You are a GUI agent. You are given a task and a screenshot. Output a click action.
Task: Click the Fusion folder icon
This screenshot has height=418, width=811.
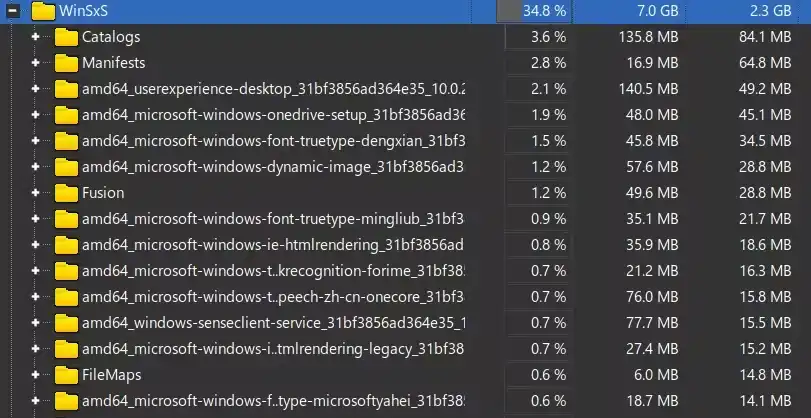66,193
